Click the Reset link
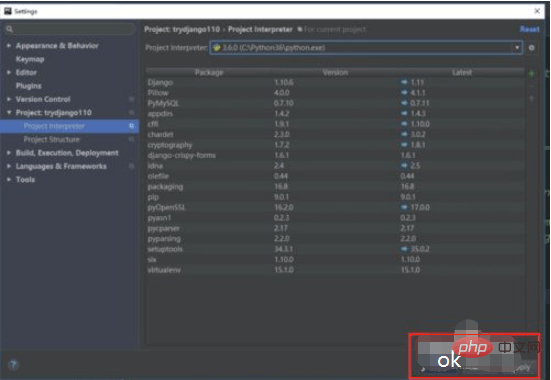551x380 pixels. (530, 29)
